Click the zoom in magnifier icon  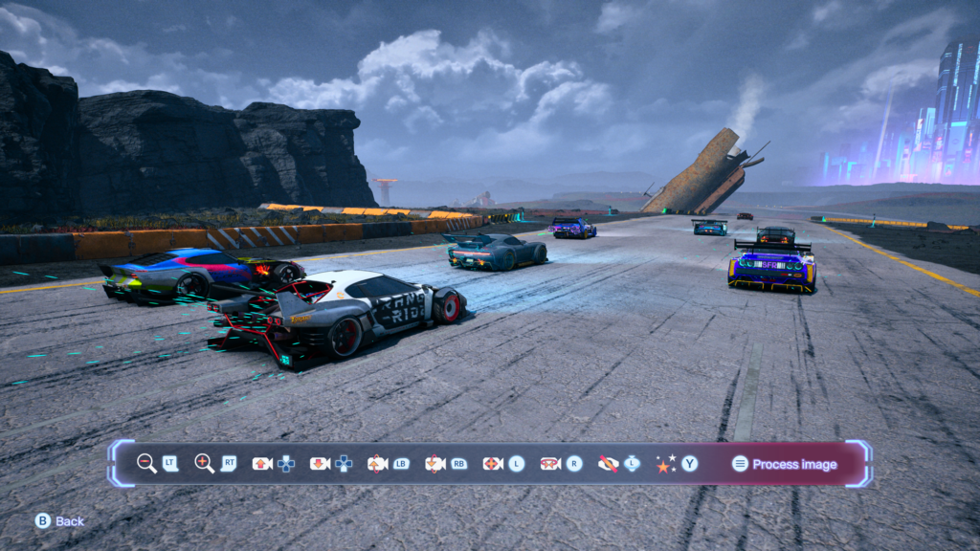click(204, 464)
